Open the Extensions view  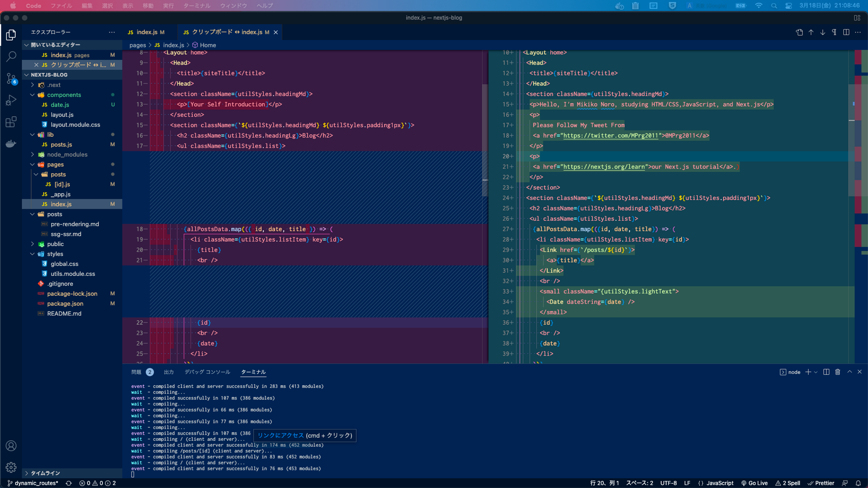11,122
